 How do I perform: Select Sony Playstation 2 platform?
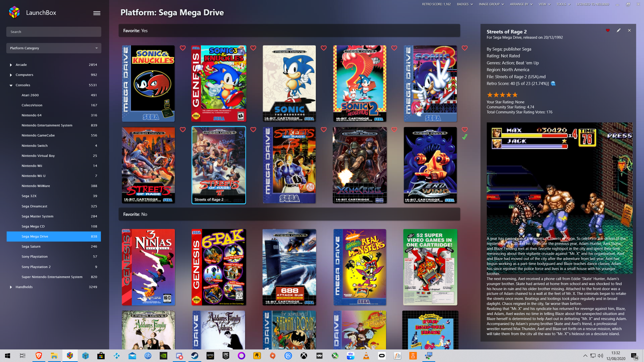tap(54, 267)
